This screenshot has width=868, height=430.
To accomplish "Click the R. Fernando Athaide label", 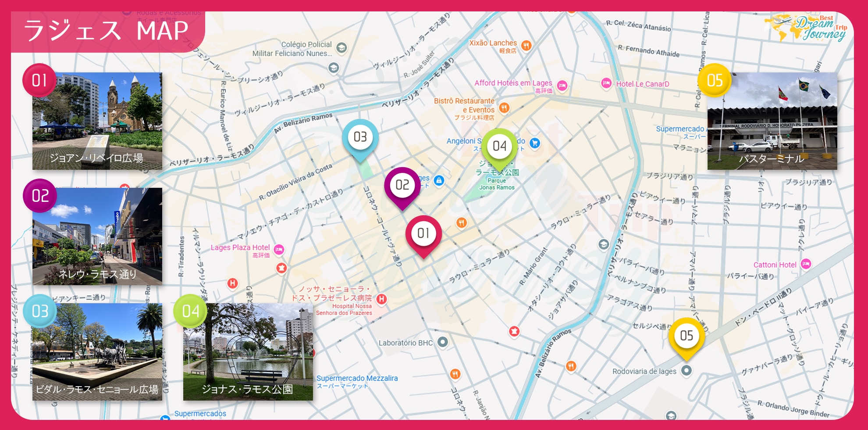I will [649, 50].
